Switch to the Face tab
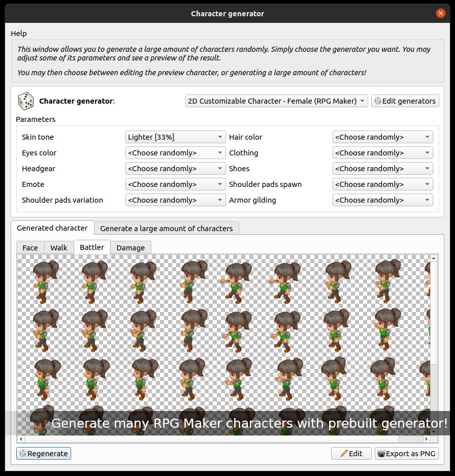 tap(30, 247)
